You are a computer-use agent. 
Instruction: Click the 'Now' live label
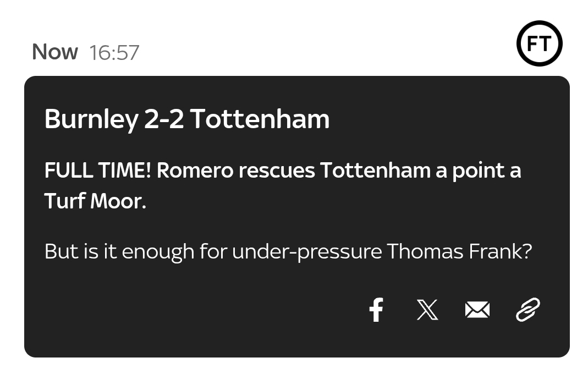click(x=55, y=52)
